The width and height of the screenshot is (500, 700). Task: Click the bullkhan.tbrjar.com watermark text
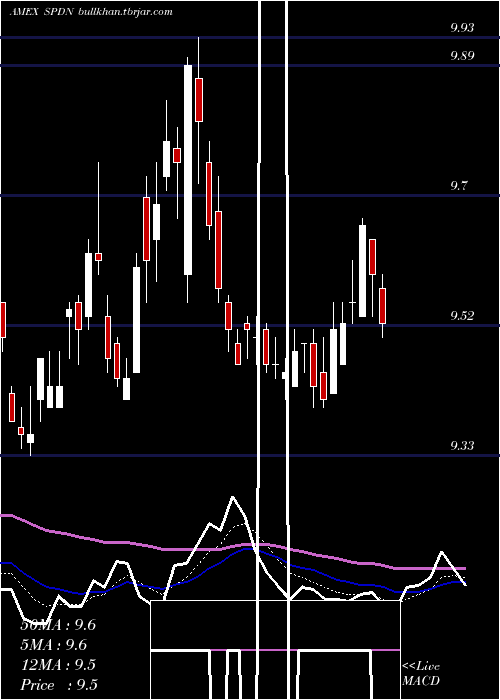(x=125, y=12)
